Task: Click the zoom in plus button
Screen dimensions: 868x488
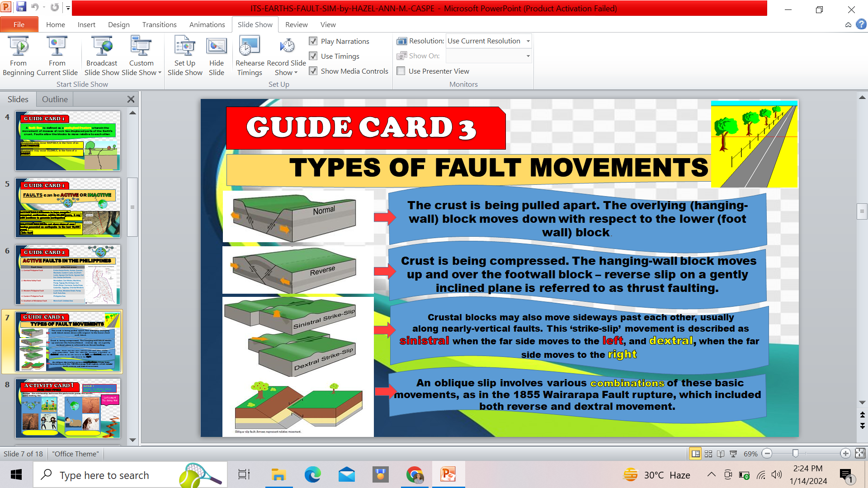Action: [x=845, y=454]
